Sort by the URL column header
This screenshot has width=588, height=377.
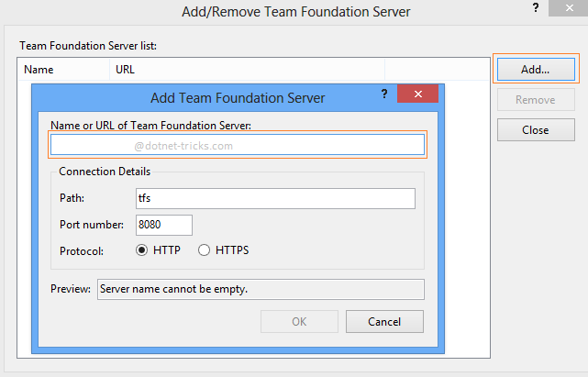coord(246,69)
